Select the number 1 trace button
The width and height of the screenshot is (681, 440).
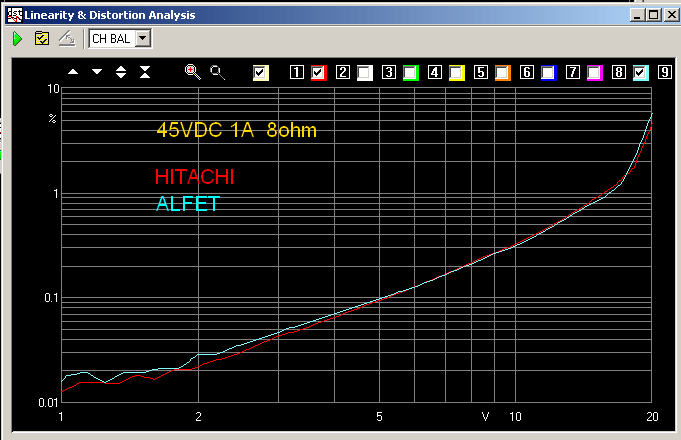(296, 72)
